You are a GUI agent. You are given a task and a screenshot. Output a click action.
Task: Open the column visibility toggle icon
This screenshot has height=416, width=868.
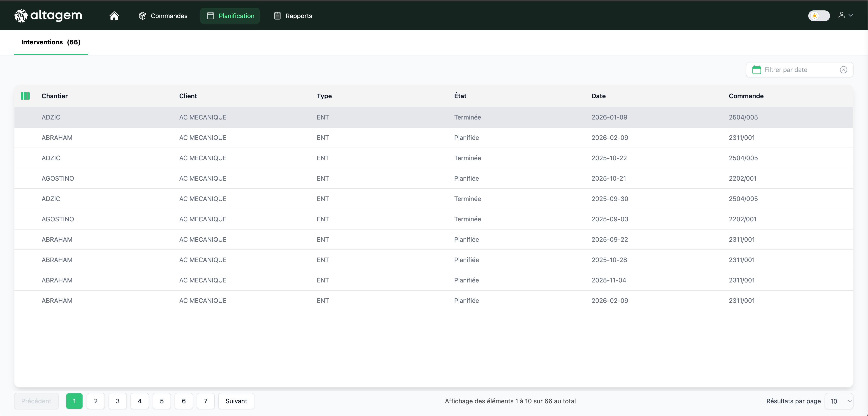(x=25, y=96)
